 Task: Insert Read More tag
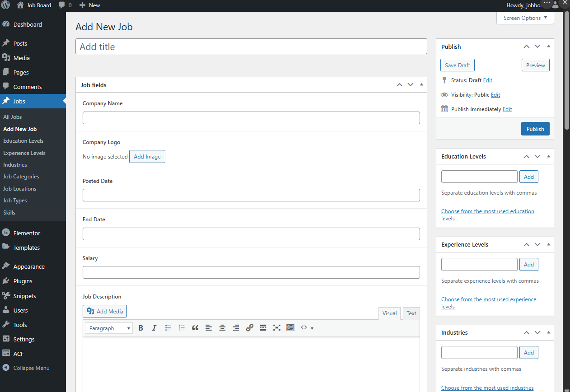click(x=263, y=328)
